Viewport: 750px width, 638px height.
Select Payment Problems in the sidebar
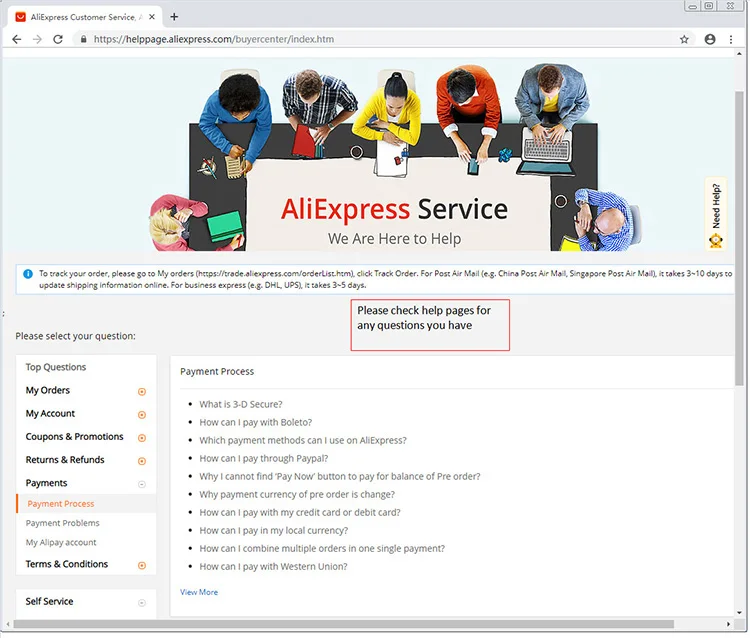63,523
